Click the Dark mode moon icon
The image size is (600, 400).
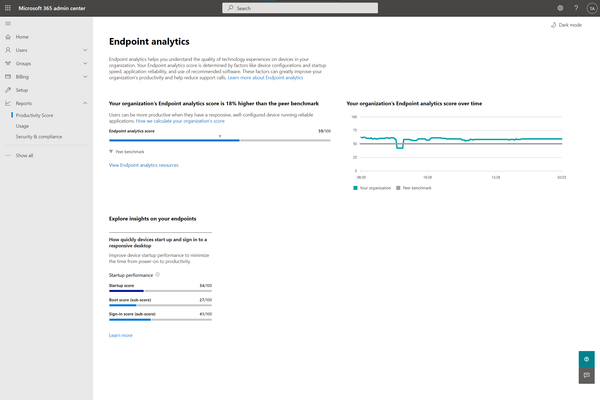coord(553,25)
